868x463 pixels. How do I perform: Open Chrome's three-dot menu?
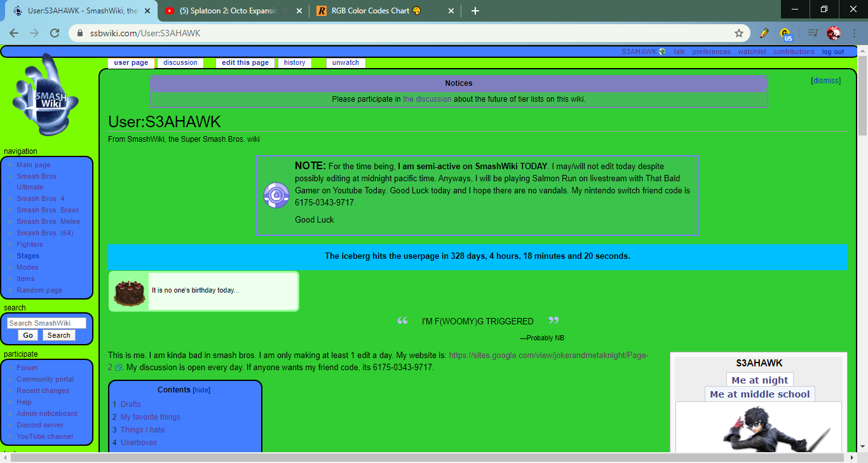click(854, 33)
